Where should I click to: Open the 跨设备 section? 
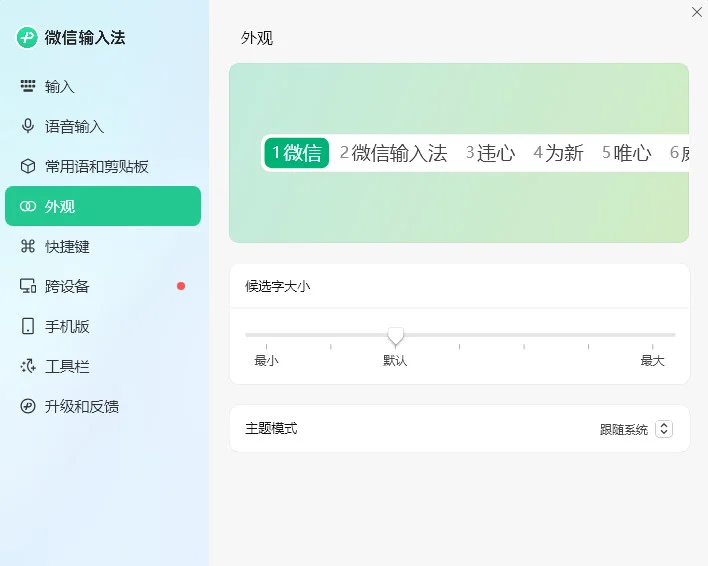coord(103,286)
